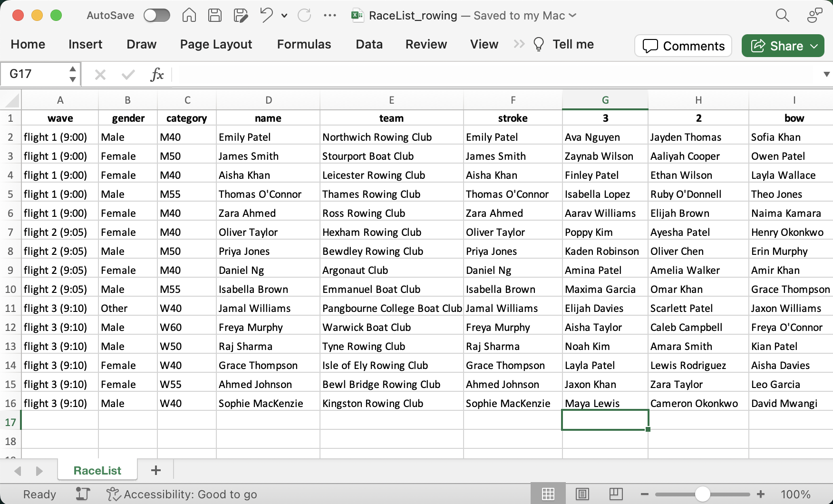Click the Redo arrow icon
Image resolution: width=833 pixels, height=504 pixels.
tap(304, 15)
